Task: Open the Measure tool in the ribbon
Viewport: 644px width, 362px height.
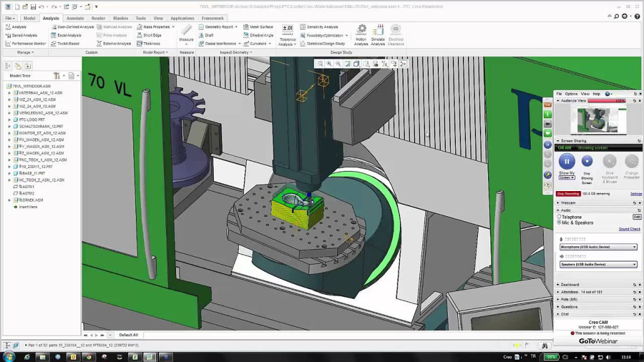Action: (186, 33)
